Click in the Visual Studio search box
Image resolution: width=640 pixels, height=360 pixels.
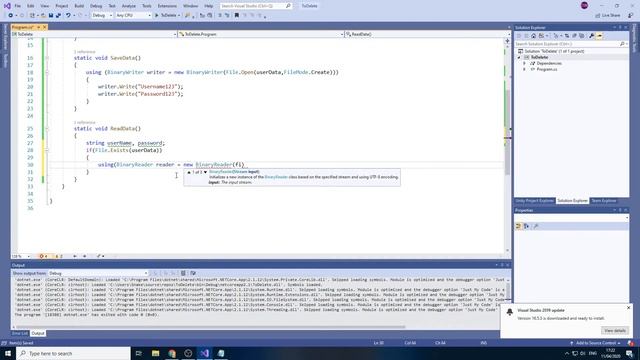click(256, 6)
